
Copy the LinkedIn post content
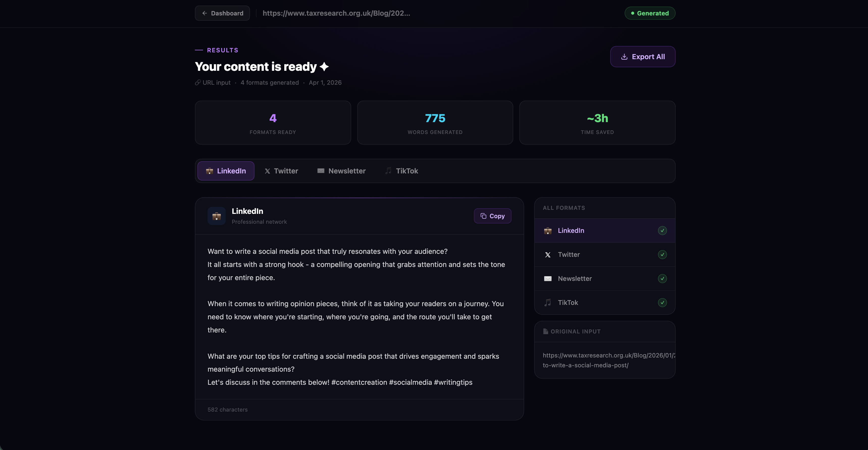click(x=492, y=216)
